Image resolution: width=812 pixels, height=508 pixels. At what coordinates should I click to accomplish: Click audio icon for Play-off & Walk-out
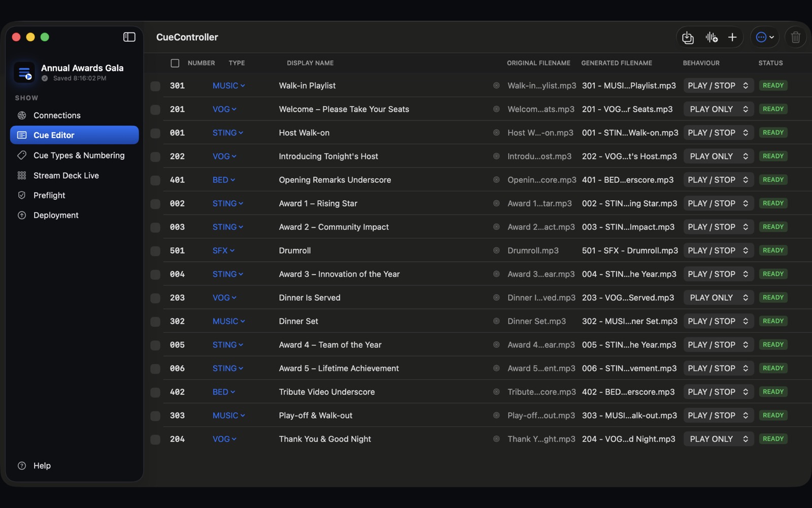[x=496, y=416]
